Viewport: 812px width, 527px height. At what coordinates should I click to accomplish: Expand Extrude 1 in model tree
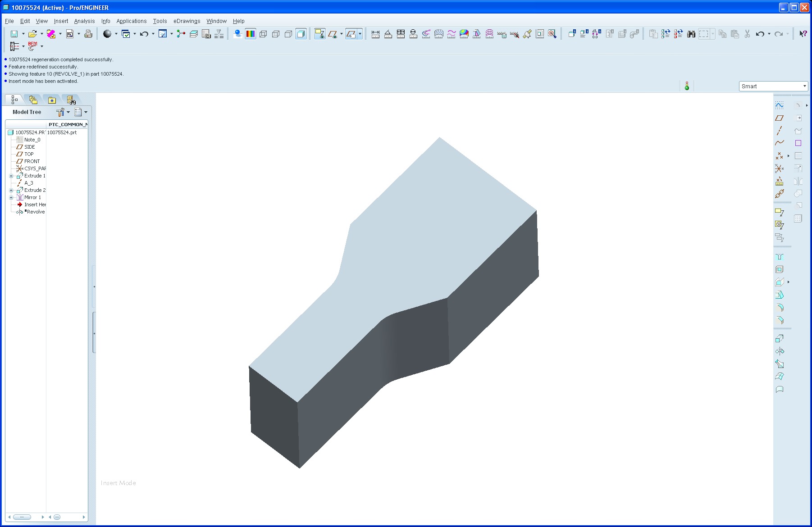click(11, 176)
